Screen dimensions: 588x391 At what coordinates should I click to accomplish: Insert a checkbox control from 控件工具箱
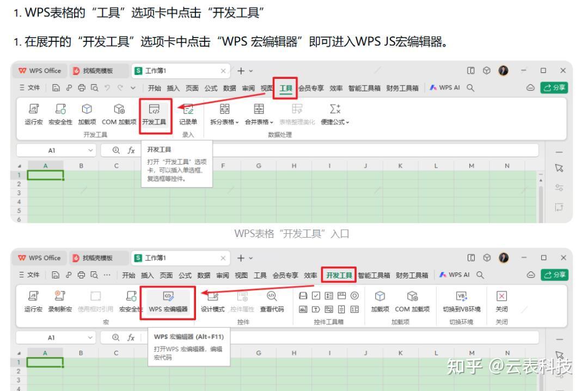[316, 296]
